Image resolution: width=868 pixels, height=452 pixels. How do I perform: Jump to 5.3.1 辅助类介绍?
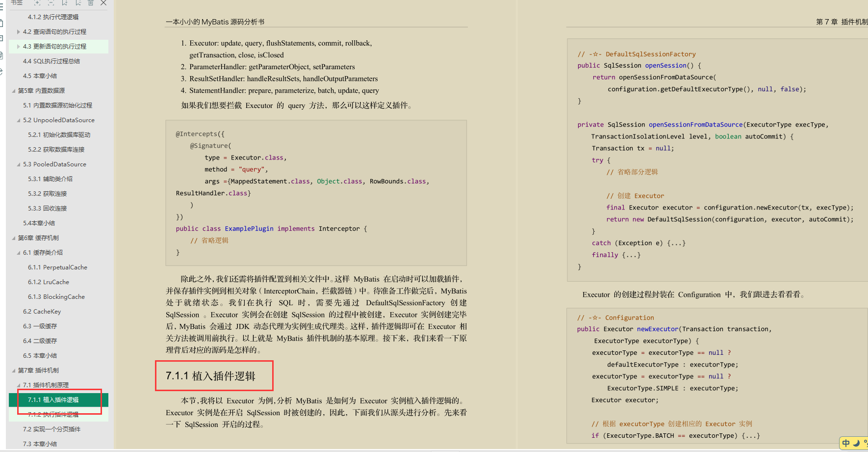coord(50,179)
